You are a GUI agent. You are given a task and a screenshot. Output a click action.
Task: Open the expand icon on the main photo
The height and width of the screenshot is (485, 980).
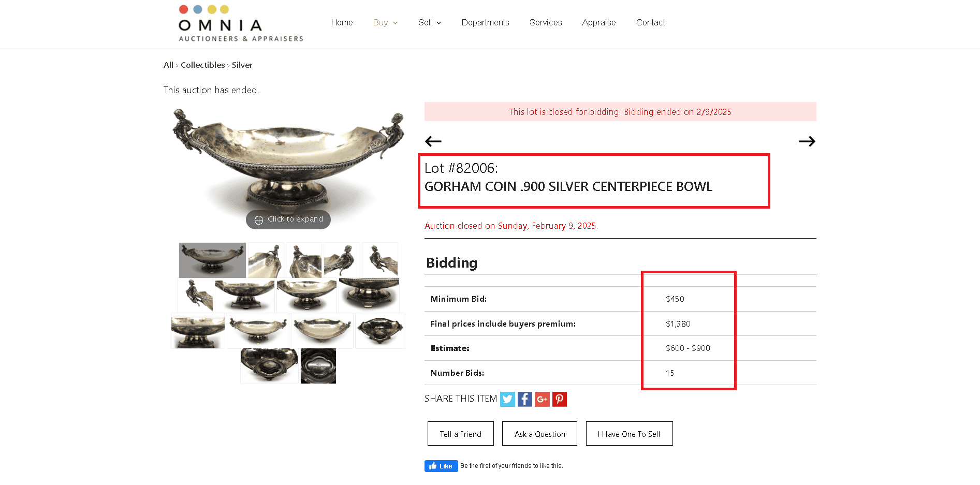tap(258, 219)
